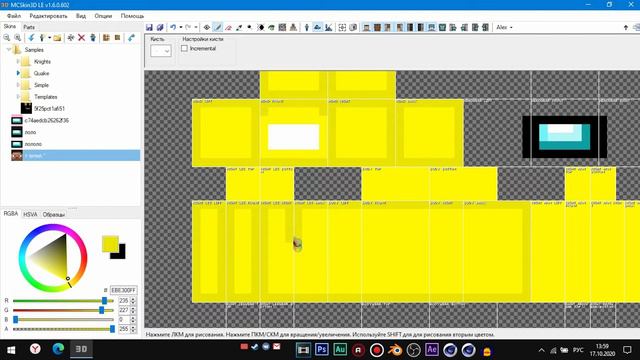Switch to the 3D perspective view
This screenshot has height=360, width=640.
[307, 27]
